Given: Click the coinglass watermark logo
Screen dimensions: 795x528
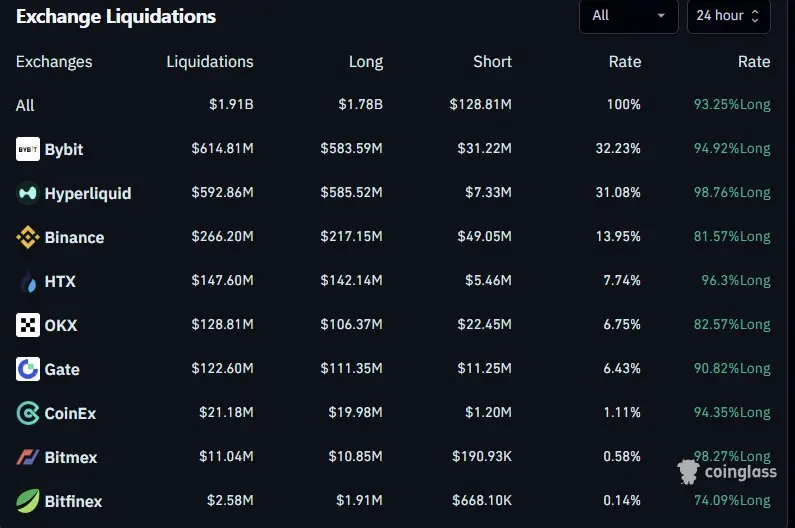Looking at the screenshot, I should [x=727, y=472].
